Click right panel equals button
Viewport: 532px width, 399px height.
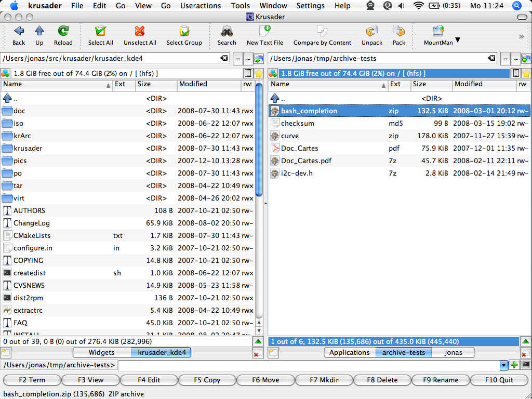click(505, 59)
